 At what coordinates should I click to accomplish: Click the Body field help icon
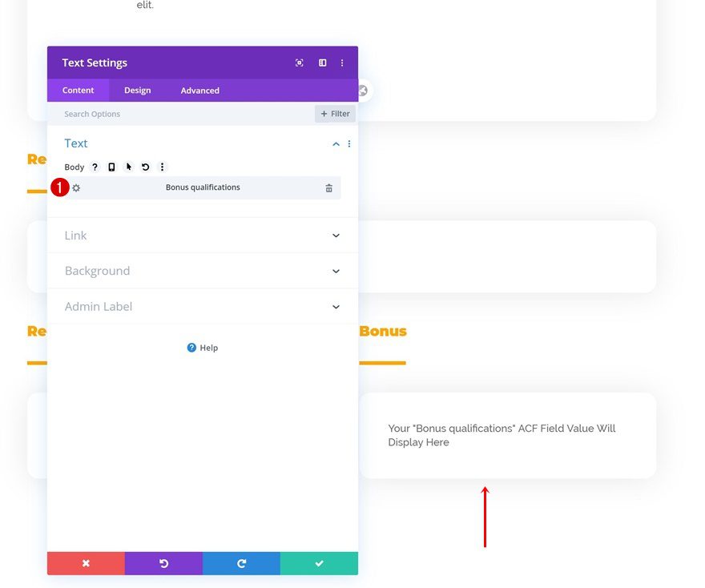click(x=95, y=167)
